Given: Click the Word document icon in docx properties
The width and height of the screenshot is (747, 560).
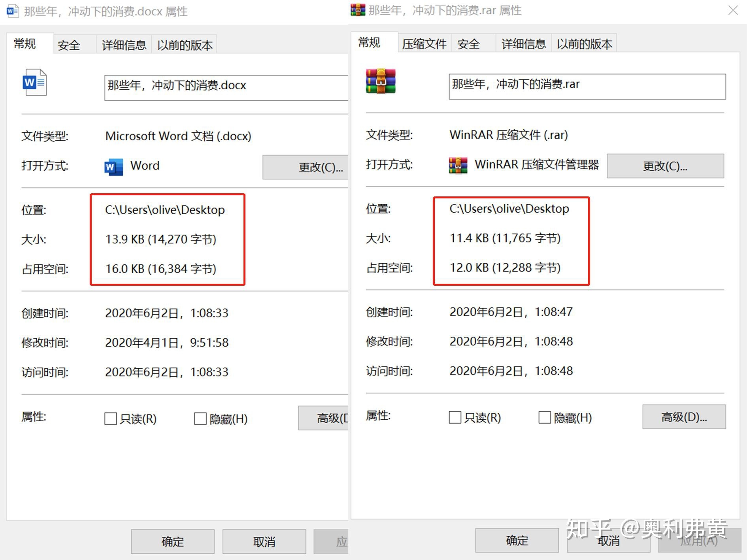Looking at the screenshot, I should click(x=34, y=82).
